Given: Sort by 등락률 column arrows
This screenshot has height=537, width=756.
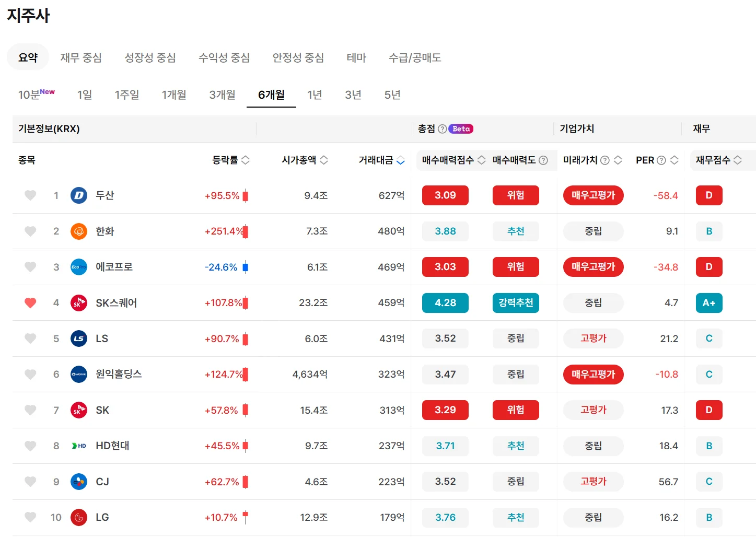Looking at the screenshot, I should tap(245, 160).
